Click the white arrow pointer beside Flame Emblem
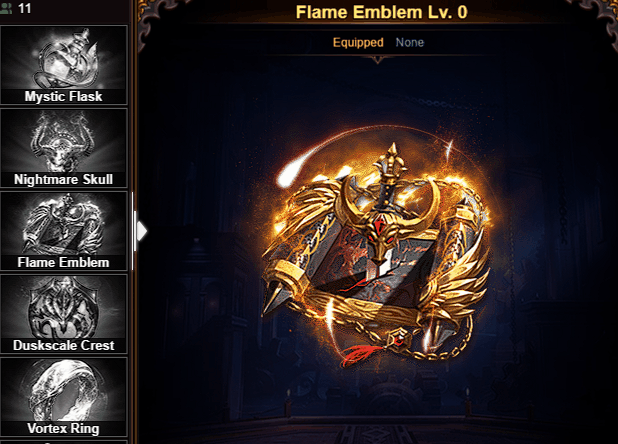618x444 pixels. tap(142, 231)
